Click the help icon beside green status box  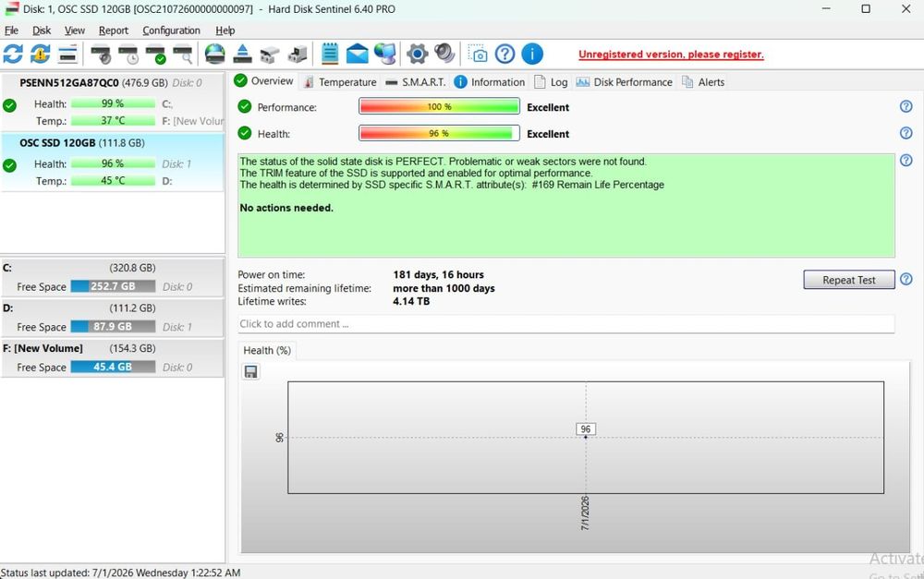pos(906,160)
